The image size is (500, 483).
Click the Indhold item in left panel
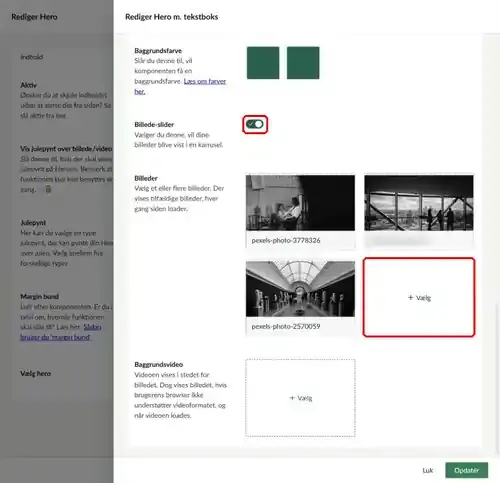click(x=32, y=57)
